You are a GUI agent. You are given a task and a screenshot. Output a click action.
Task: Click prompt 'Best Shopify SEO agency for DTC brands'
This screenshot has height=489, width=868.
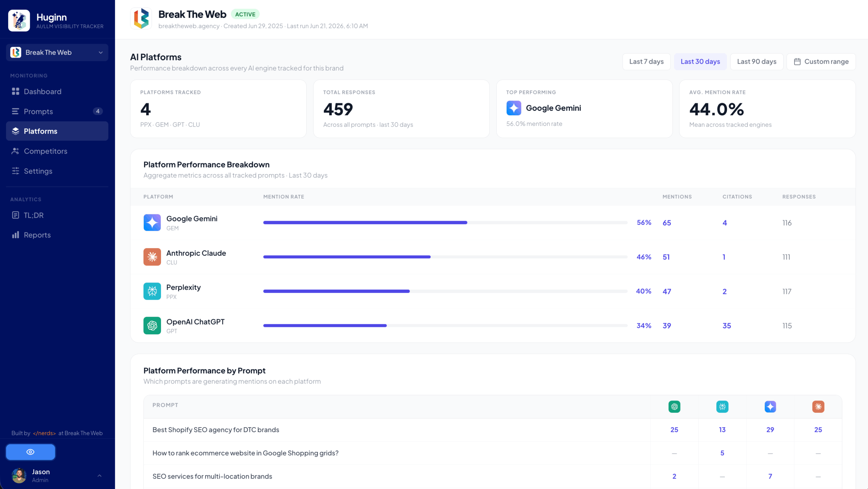point(216,430)
